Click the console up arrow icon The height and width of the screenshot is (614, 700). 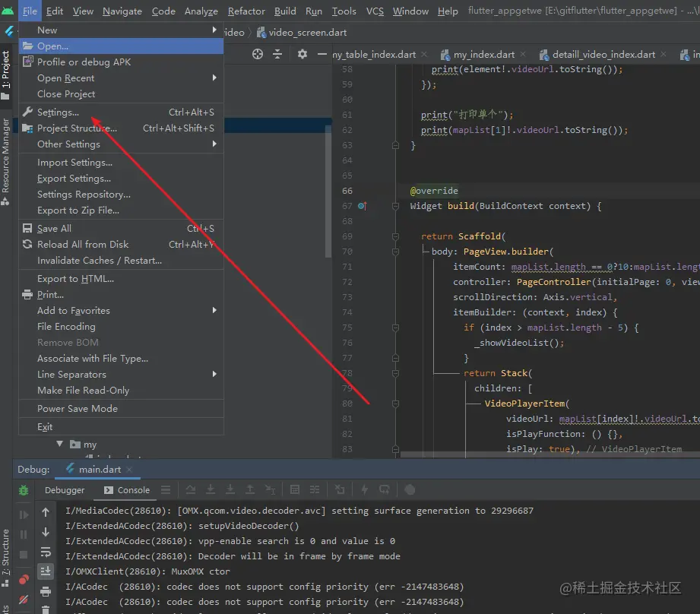click(46, 513)
